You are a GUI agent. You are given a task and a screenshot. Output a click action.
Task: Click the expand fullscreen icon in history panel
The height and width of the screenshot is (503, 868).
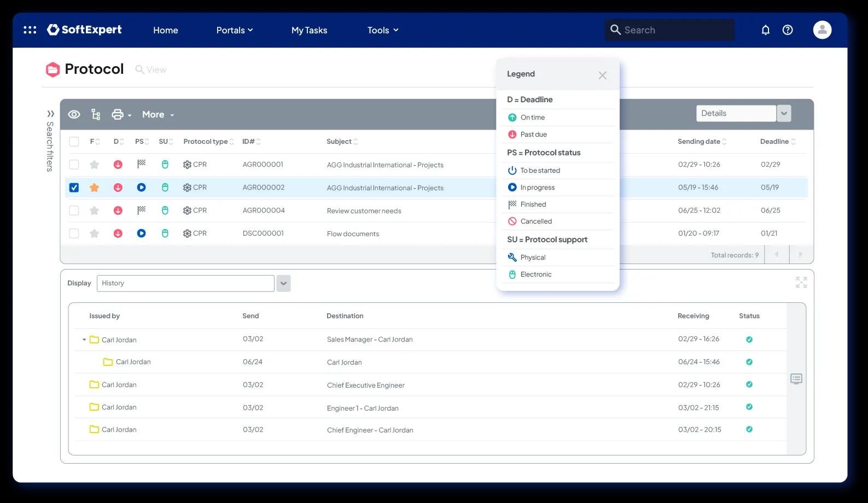click(x=801, y=282)
